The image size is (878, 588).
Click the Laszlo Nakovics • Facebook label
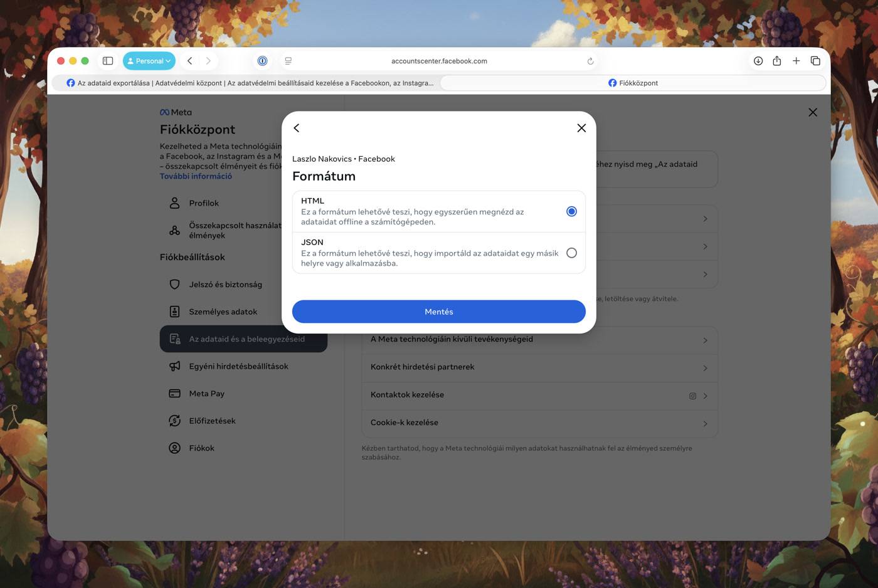(x=344, y=159)
